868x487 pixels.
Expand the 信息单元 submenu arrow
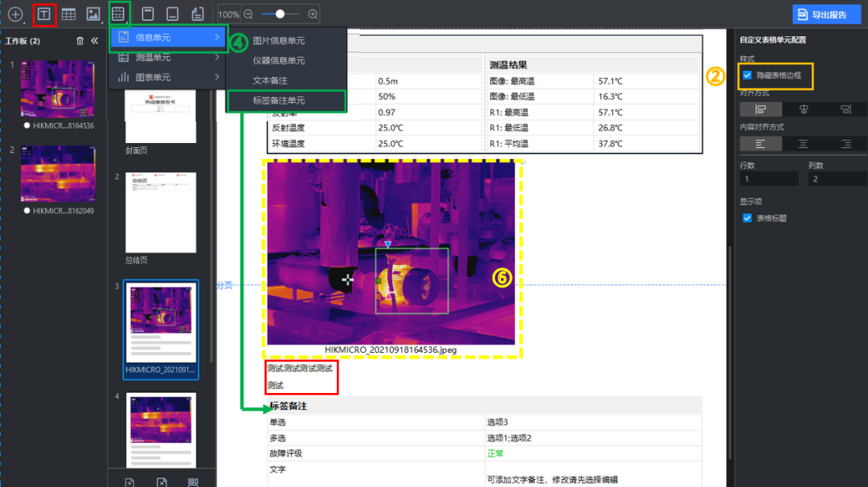coord(217,37)
